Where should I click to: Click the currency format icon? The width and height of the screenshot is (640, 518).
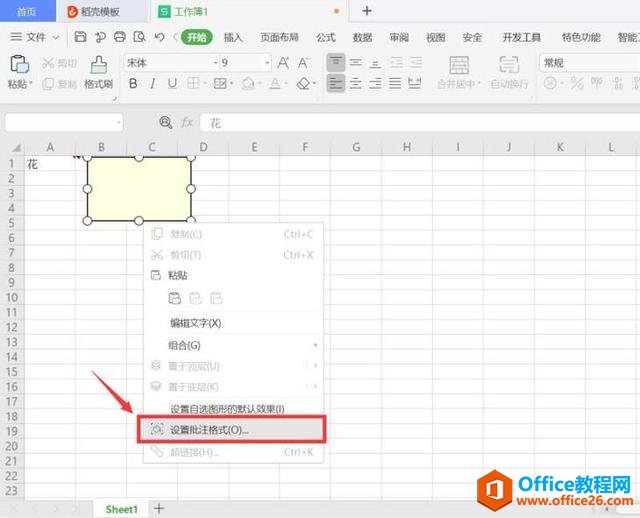click(550, 84)
